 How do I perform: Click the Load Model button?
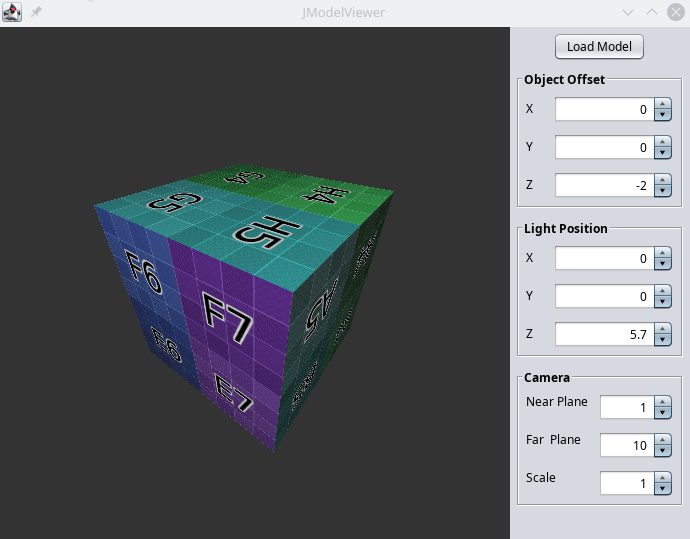[x=599, y=47]
